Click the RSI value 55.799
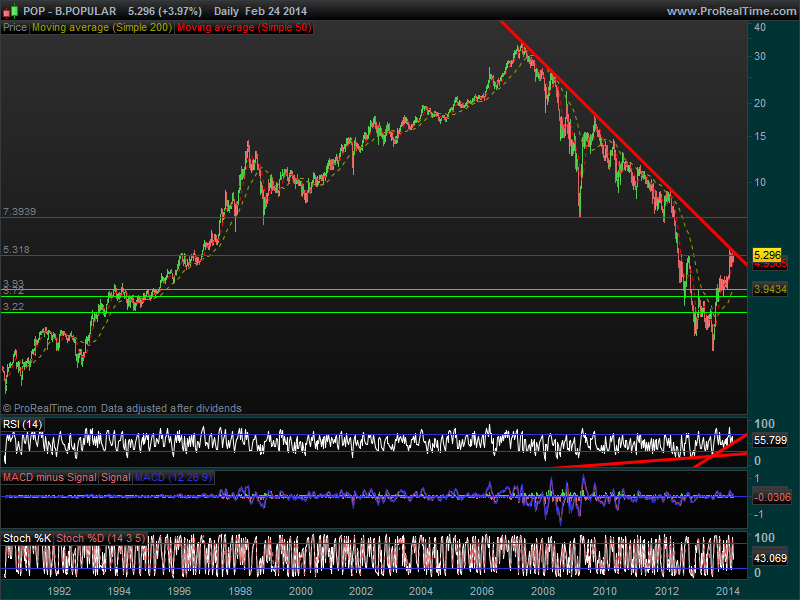 point(770,440)
